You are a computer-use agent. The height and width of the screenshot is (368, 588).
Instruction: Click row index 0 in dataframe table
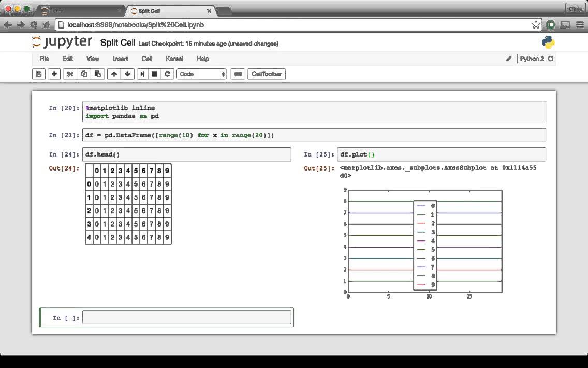(89, 184)
